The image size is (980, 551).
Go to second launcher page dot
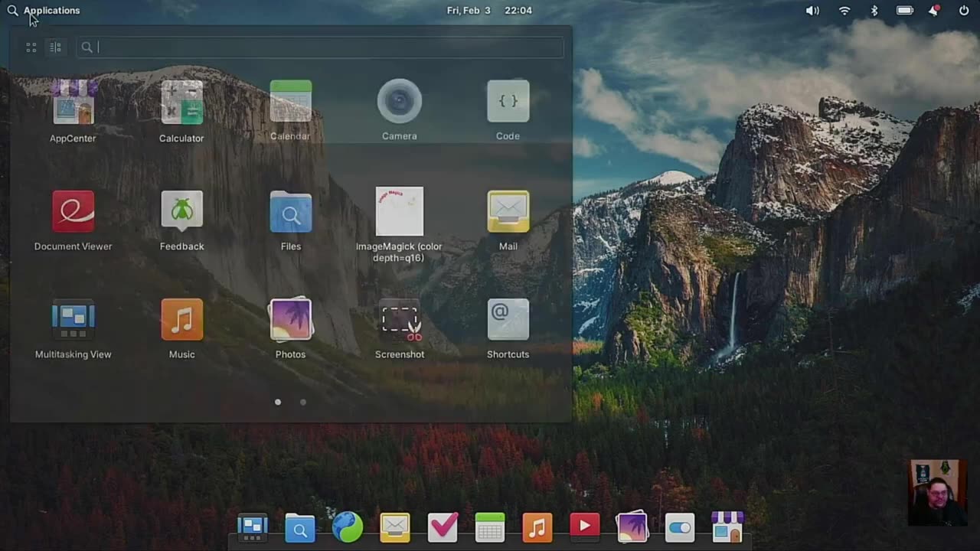click(303, 402)
